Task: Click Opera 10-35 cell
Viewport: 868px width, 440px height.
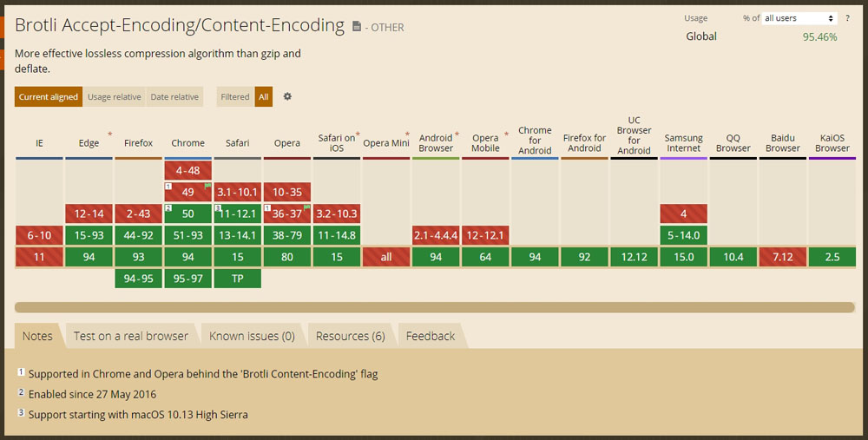Action: click(x=287, y=192)
